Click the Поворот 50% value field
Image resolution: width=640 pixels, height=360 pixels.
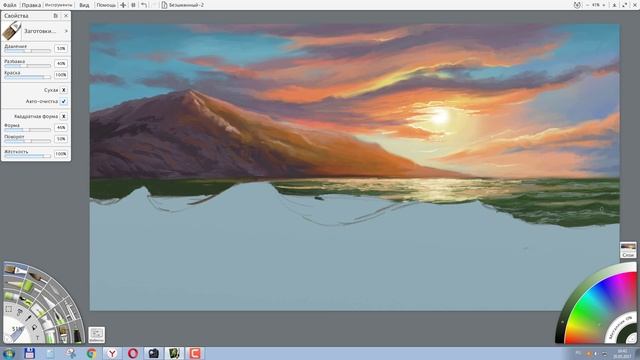point(61,139)
